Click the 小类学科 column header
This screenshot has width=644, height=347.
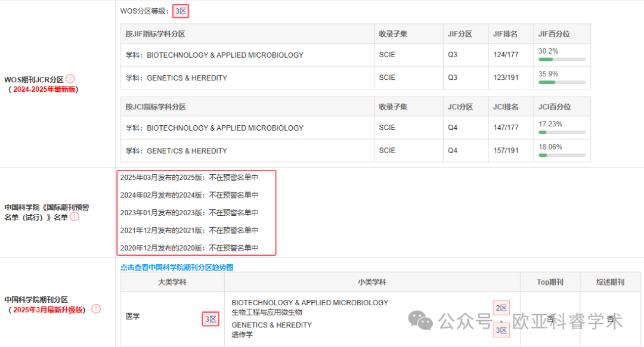tap(372, 282)
